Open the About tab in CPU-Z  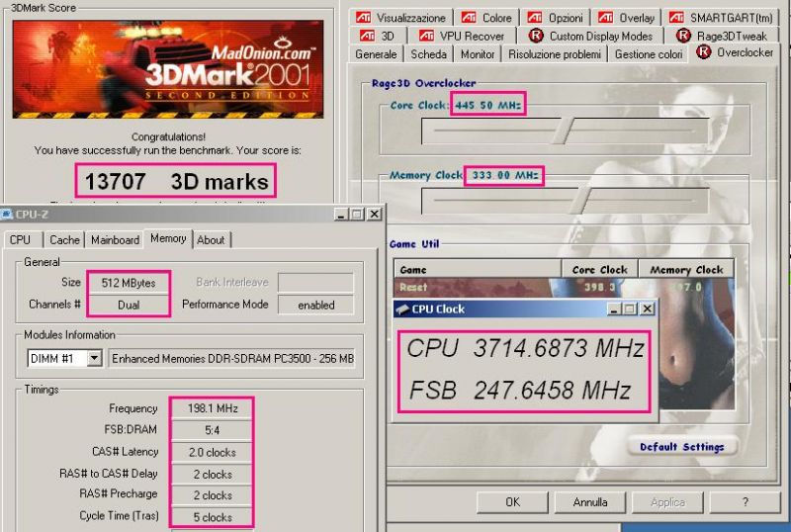click(211, 239)
